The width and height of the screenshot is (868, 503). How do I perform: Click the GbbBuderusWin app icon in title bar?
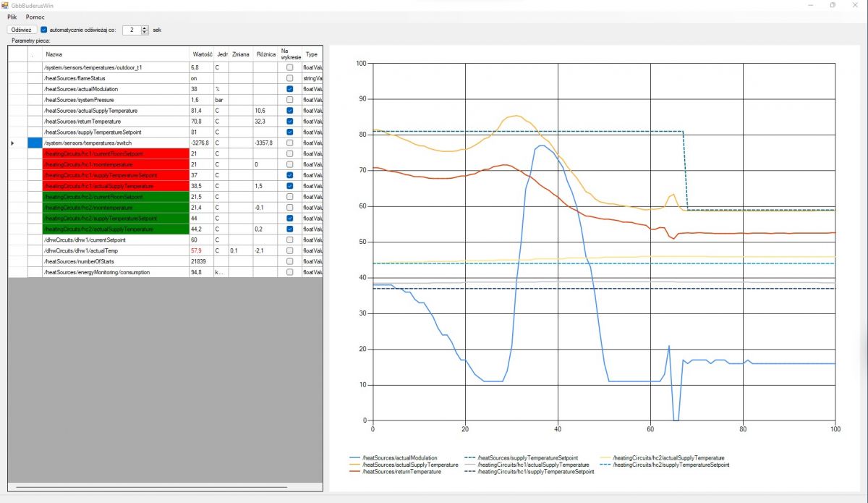(x=5, y=5)
